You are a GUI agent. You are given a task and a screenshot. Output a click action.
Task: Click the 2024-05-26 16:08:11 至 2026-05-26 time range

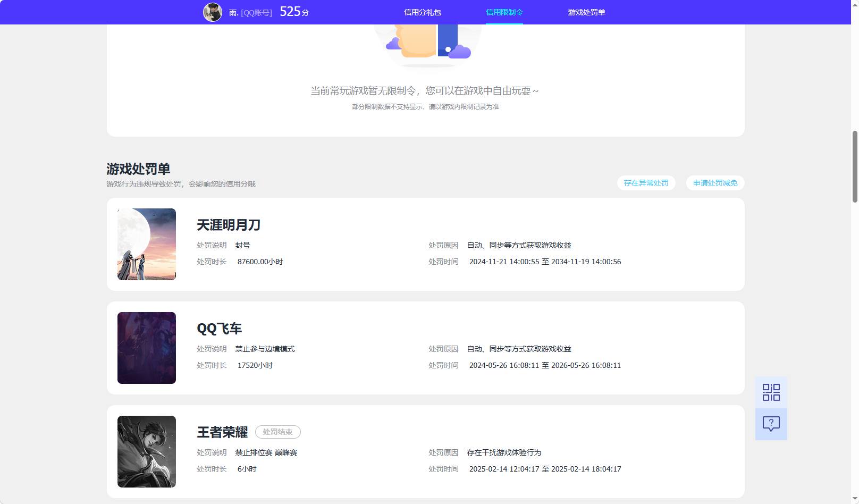pos(545,365)
